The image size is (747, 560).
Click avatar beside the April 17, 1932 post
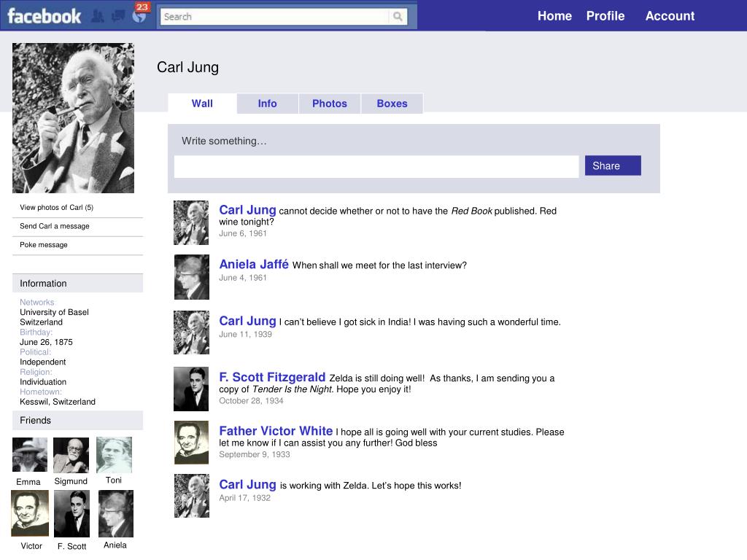192,496
